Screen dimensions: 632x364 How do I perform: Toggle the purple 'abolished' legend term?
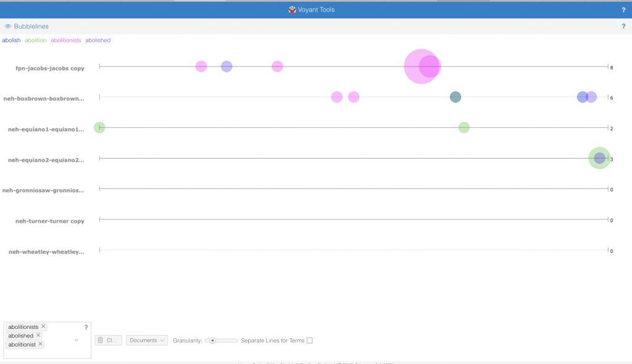pos(98,40)
